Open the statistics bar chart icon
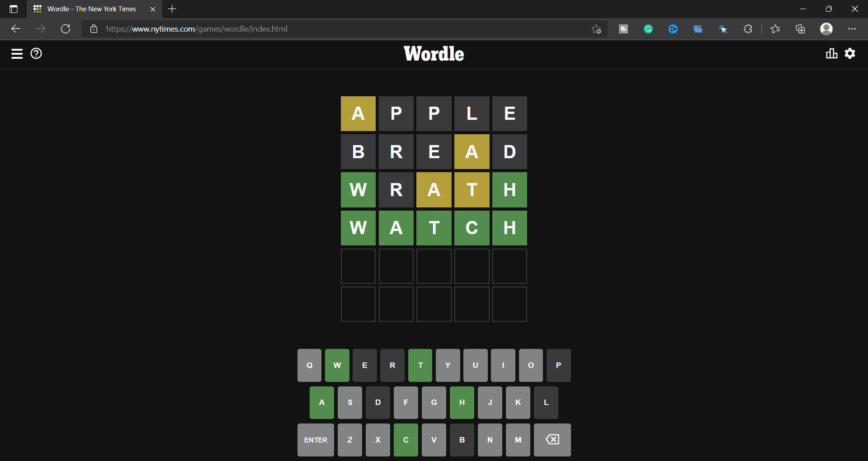868x461 pixels. [831, 54]
